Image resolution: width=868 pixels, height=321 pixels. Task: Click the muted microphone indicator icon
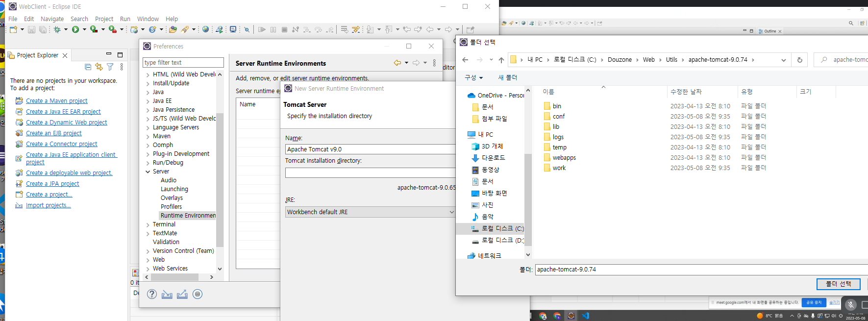[851, 304]
